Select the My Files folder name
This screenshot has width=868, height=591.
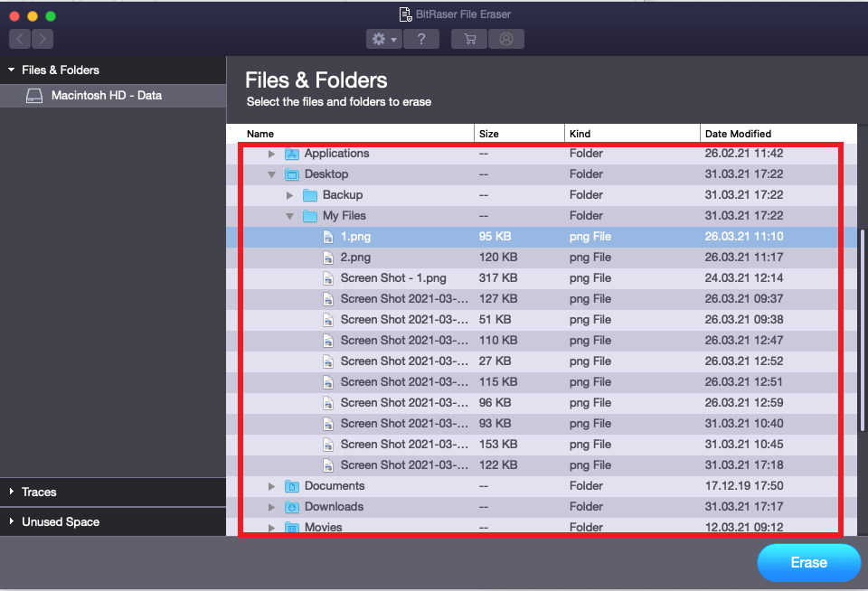tap(344, 215)
